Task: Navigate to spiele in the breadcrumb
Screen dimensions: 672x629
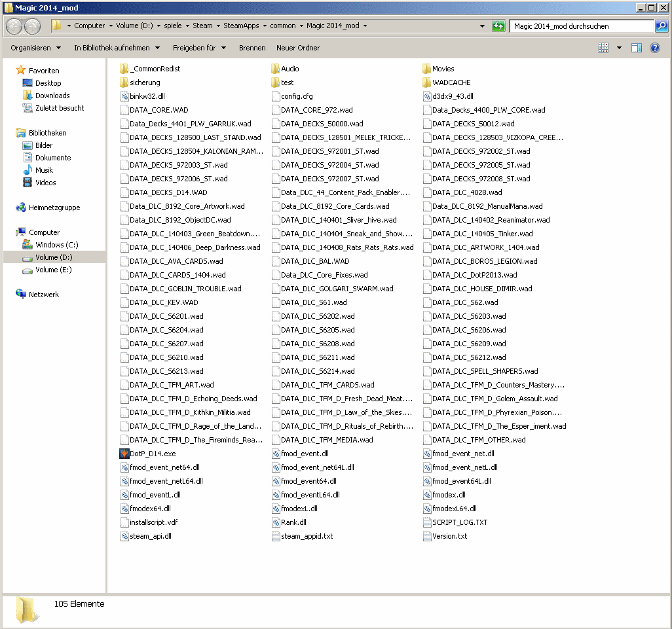Action: [173, 26]
